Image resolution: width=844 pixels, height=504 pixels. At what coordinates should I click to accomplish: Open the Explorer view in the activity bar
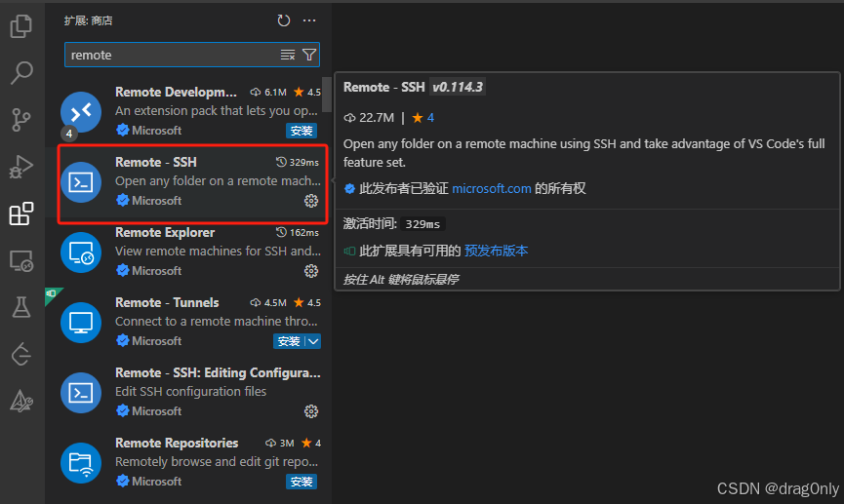21,25
